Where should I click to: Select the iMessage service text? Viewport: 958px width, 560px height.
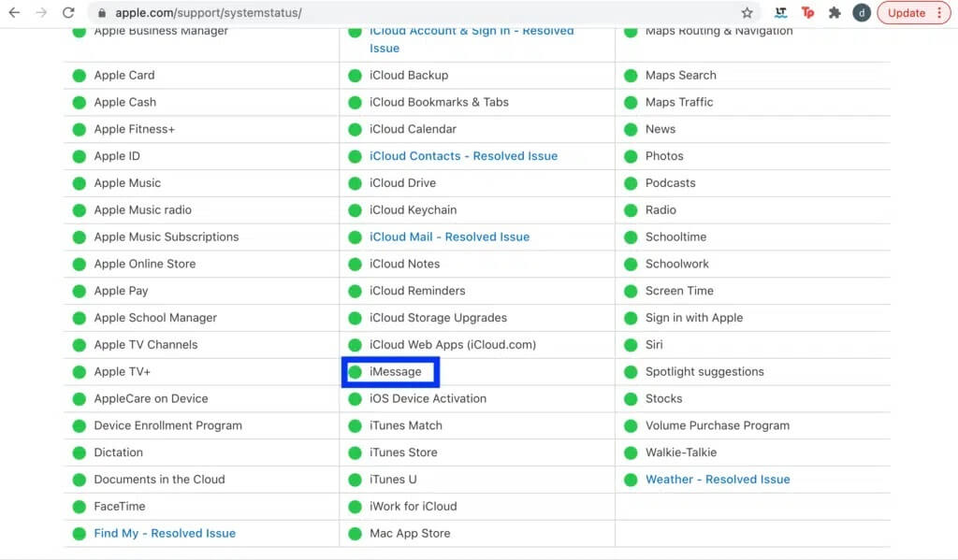[x=396, y=371]
